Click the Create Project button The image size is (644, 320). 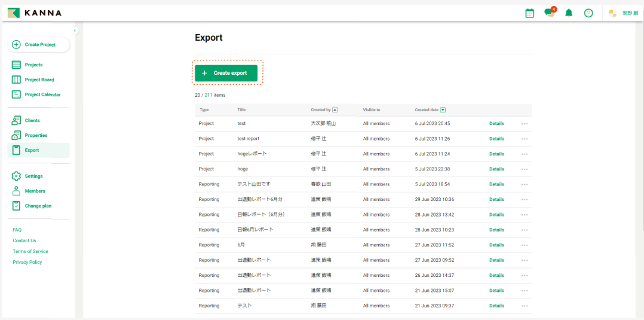(x=39, y=45)
